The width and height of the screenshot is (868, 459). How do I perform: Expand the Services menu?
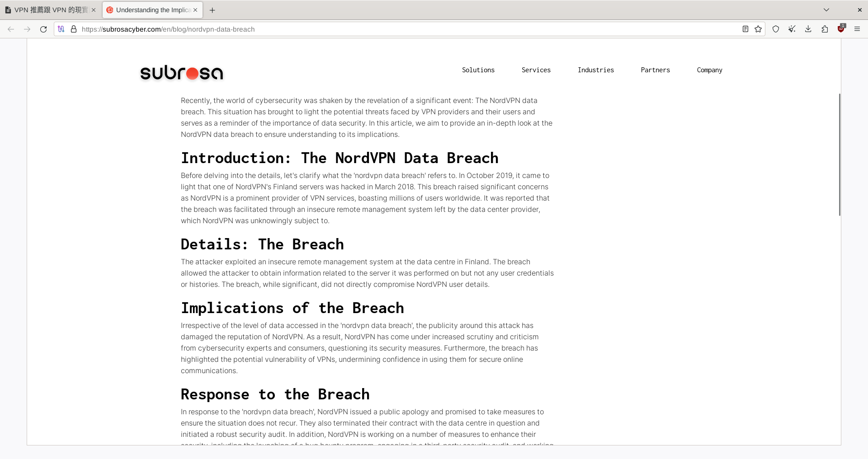536,70
